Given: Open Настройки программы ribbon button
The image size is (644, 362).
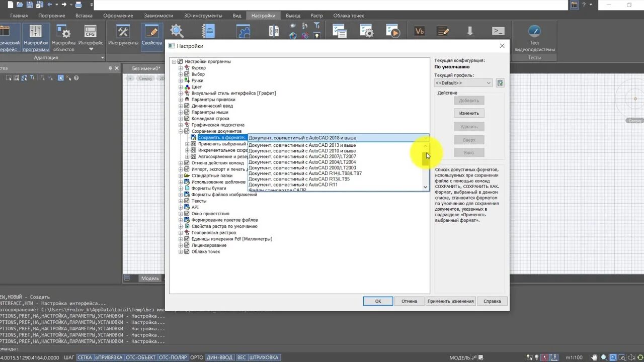Looking at the screenshot, I should click(x=36, y=38).
